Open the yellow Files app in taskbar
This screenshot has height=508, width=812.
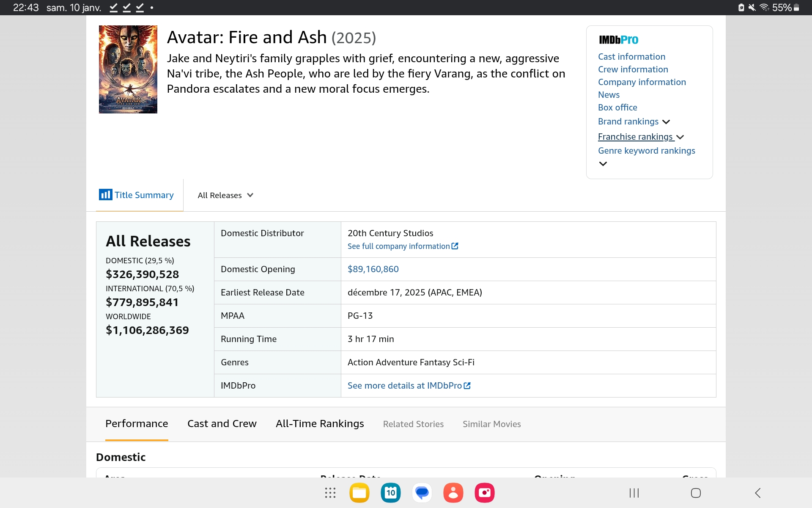[x=359, y=493]
